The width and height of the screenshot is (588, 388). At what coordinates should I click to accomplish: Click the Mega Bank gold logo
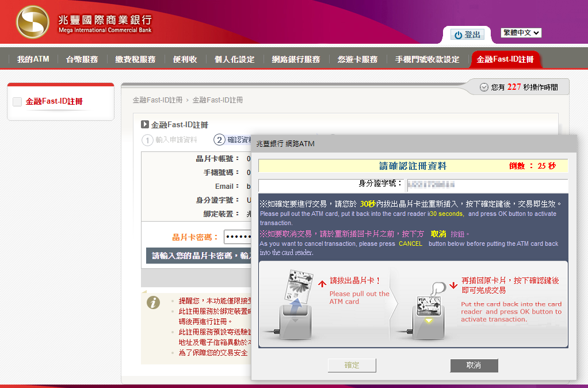tap(33, 22)
